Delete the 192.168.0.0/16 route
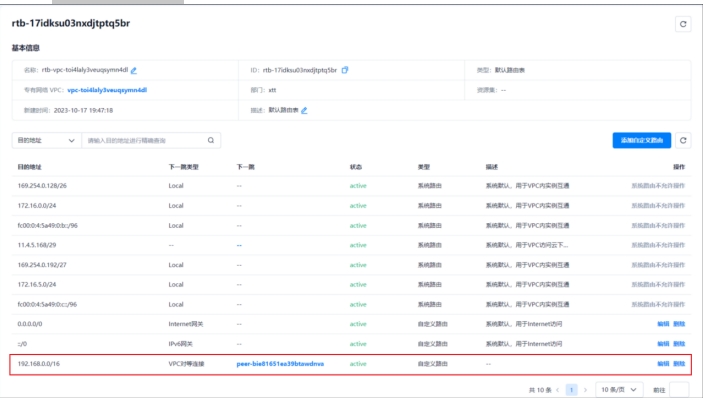The image size is (710, 401). (679, 364)
